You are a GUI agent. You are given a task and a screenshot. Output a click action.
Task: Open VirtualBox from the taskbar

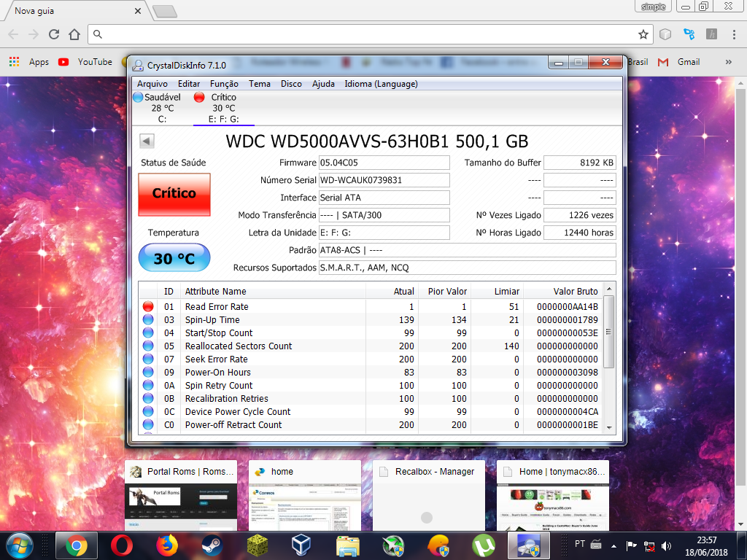[x=302, y=545]
